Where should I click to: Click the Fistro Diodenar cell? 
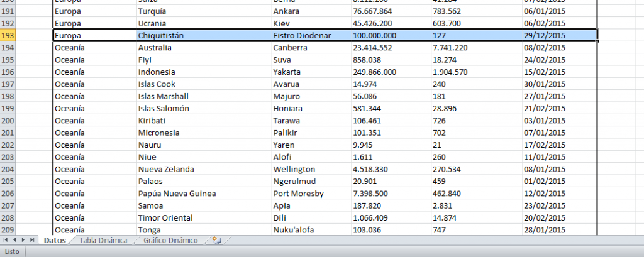311,35
